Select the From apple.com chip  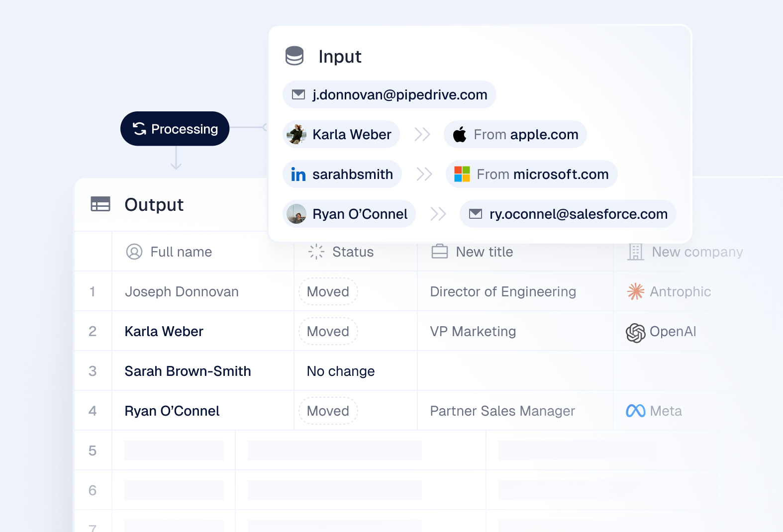(515, 134)
